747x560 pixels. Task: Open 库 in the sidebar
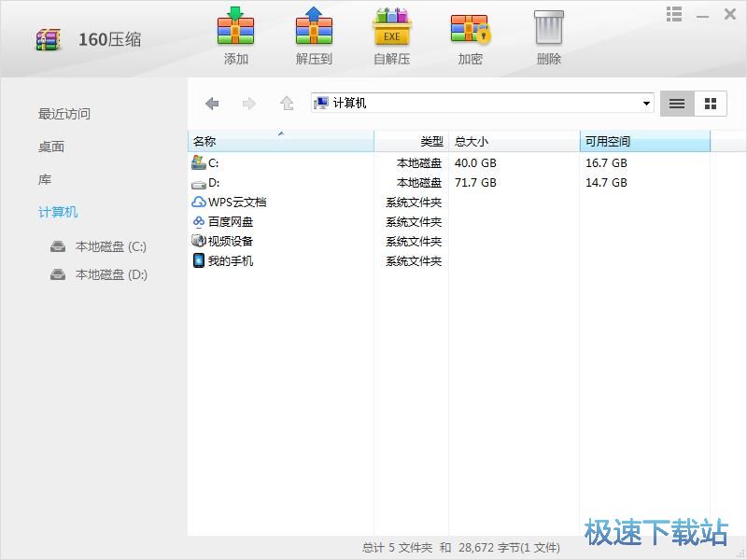coord(45,179)
